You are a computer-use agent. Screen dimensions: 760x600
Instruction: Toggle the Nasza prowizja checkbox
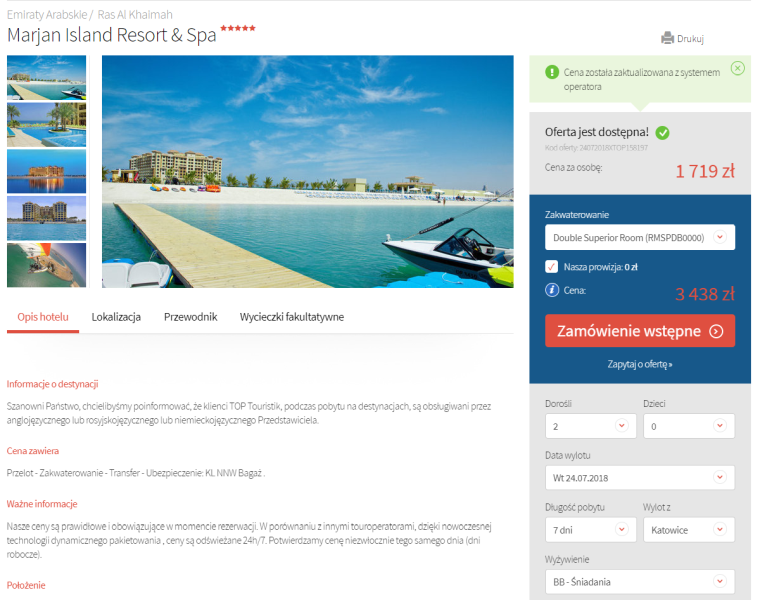click(x=551, y=267)
